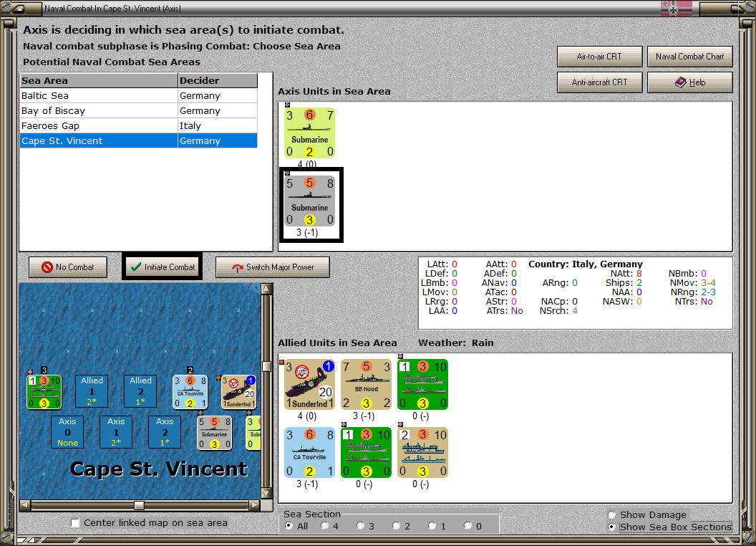The height and width of the screenshot is (546, 756).
Task: Select sea section 3 radio button
Action: tap(361, 526)
